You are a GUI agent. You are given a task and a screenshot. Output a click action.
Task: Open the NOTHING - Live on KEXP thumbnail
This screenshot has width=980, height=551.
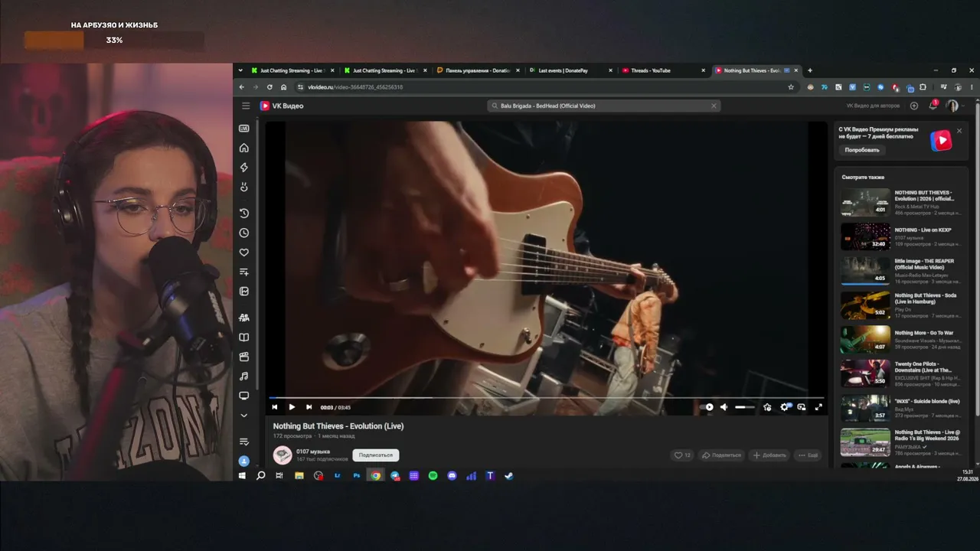[865, 236]
